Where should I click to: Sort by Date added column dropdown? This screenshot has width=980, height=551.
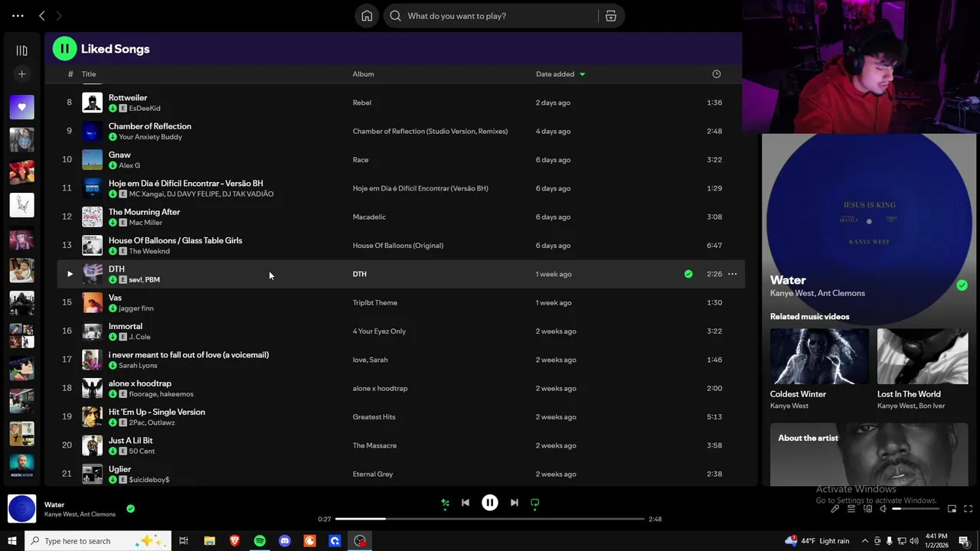point(560,74)
